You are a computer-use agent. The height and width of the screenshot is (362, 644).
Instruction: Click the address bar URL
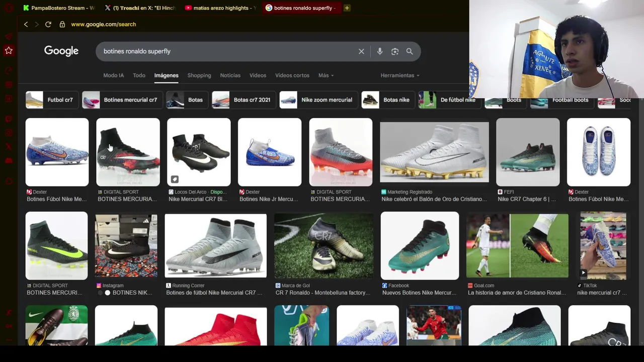104,24
